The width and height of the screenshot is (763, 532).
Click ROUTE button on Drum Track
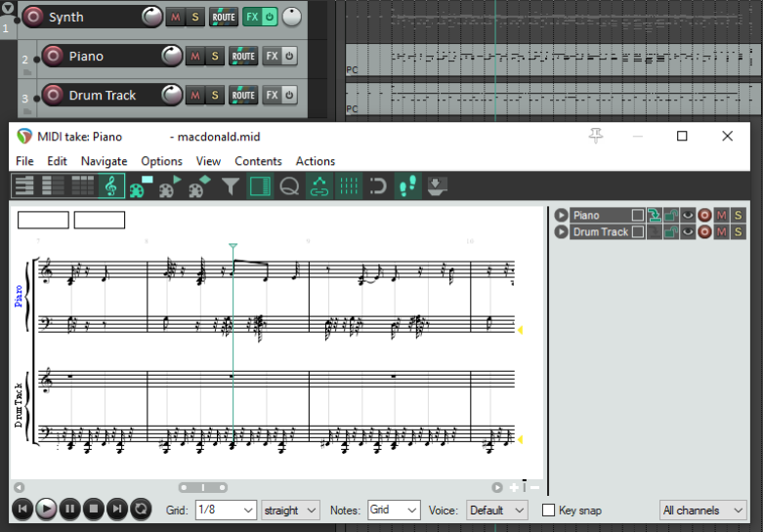[243, 95]
